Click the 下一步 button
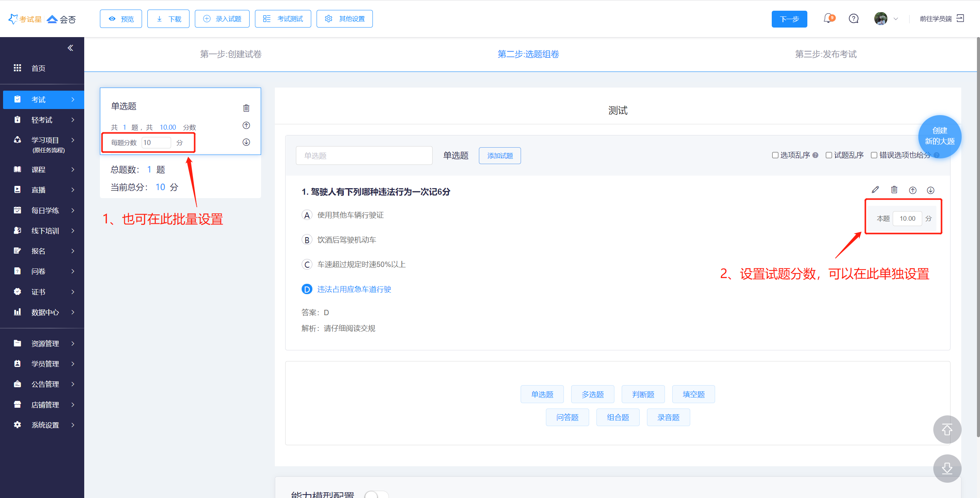The image size is (980, 498). (789, 19)
